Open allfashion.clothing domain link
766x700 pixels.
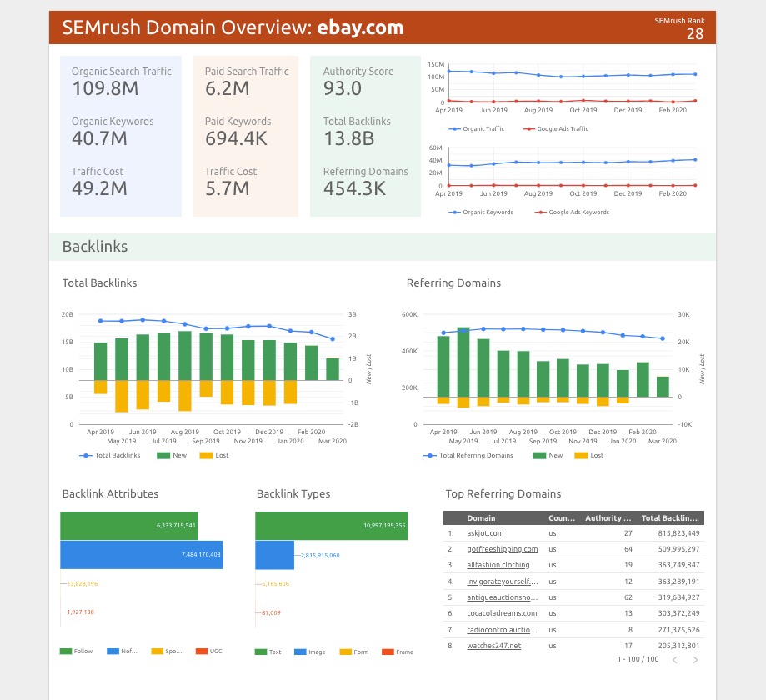point(498,565)
